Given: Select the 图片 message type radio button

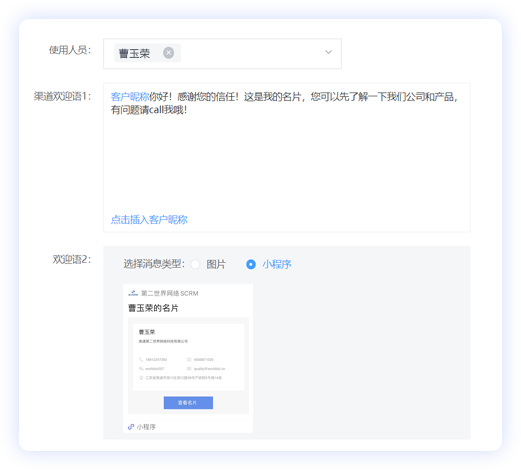Looking at the screenshot, I should click(x=195, y=264).
